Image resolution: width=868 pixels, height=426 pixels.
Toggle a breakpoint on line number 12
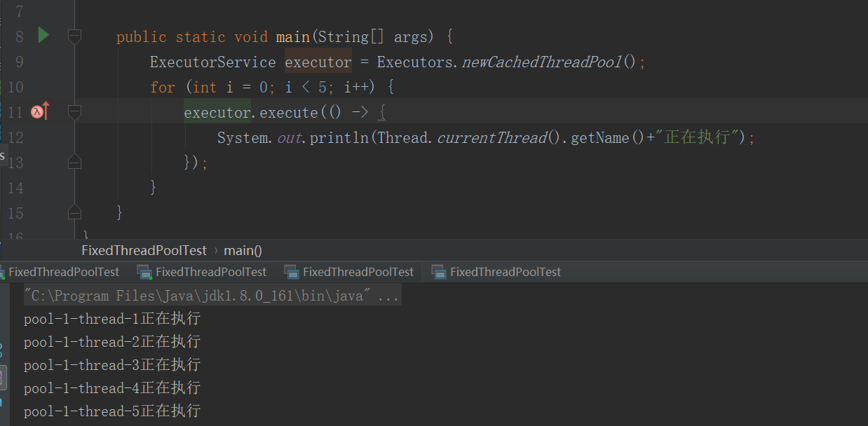[x=15, y=138]
